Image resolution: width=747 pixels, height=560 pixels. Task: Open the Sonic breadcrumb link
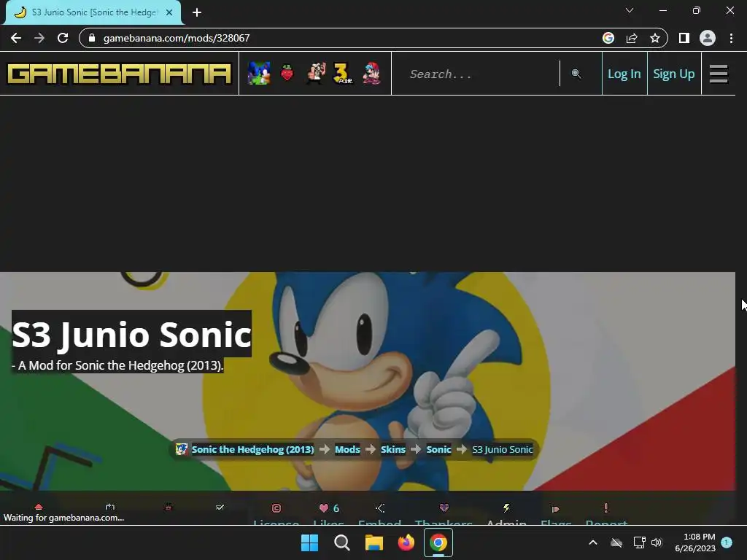[x=438, y=449]
